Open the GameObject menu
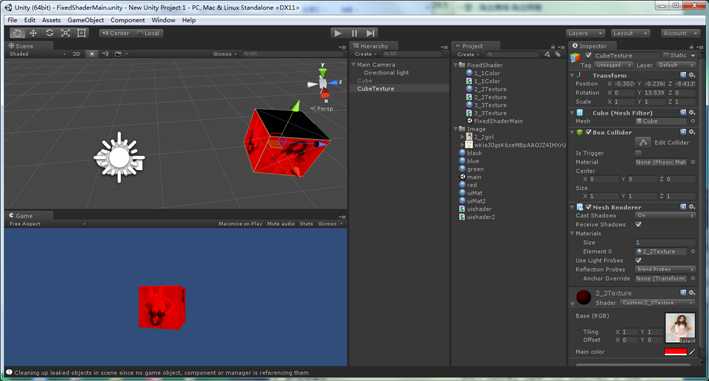Image resolution: width=709 pixels, height=381 pixels. coord(85,20)
